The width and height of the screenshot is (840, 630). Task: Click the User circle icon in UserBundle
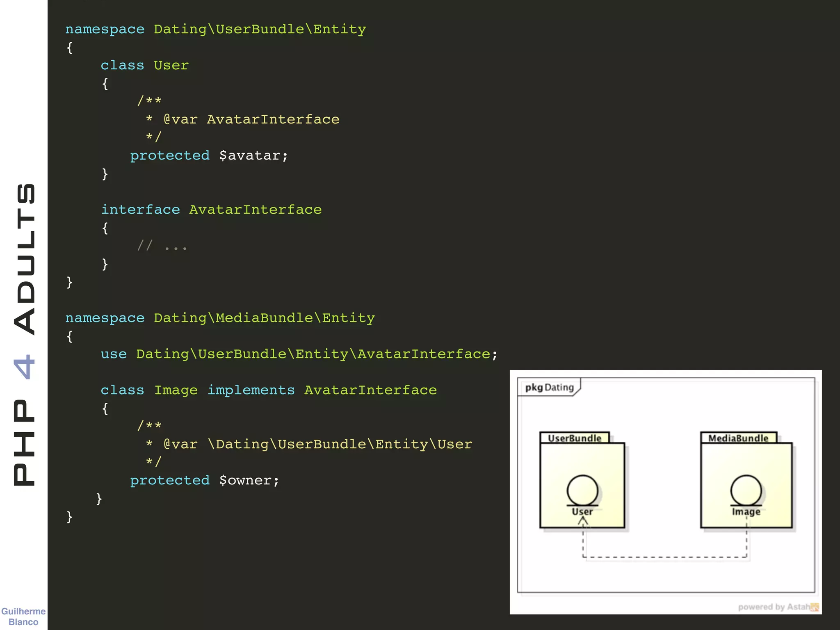coord(582,490)
